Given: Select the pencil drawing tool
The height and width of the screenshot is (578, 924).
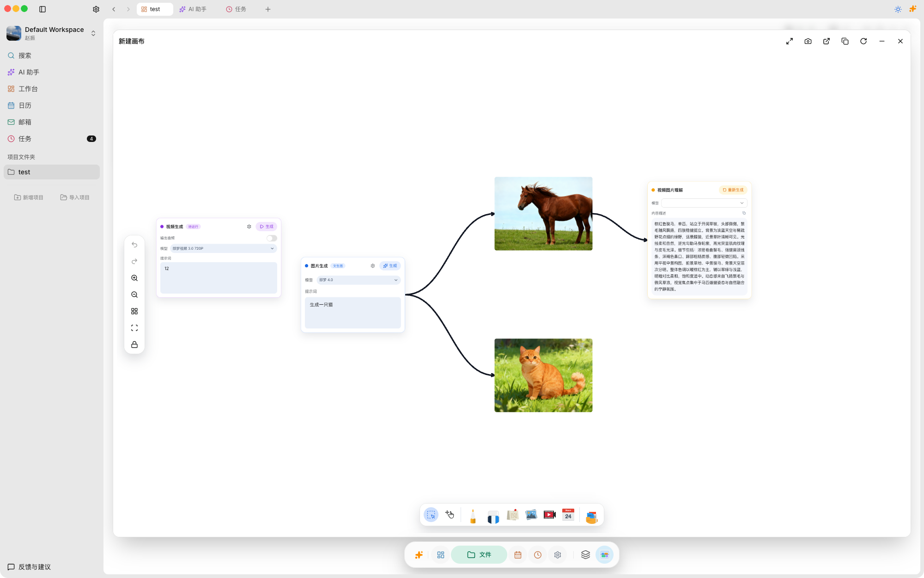Looking at the screenshot, I should click(x=473, y=515).
